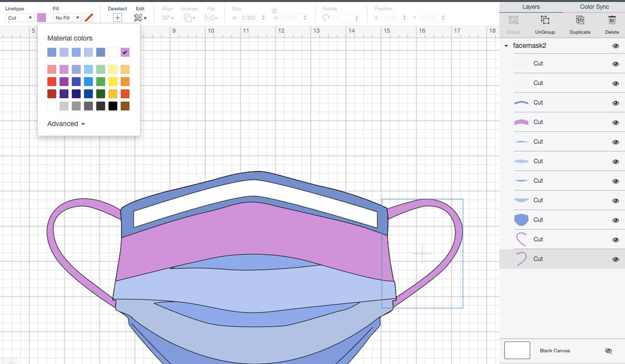
Task: Toggle visibility of the Blank Canvas
Action: [x=608, y=350]
